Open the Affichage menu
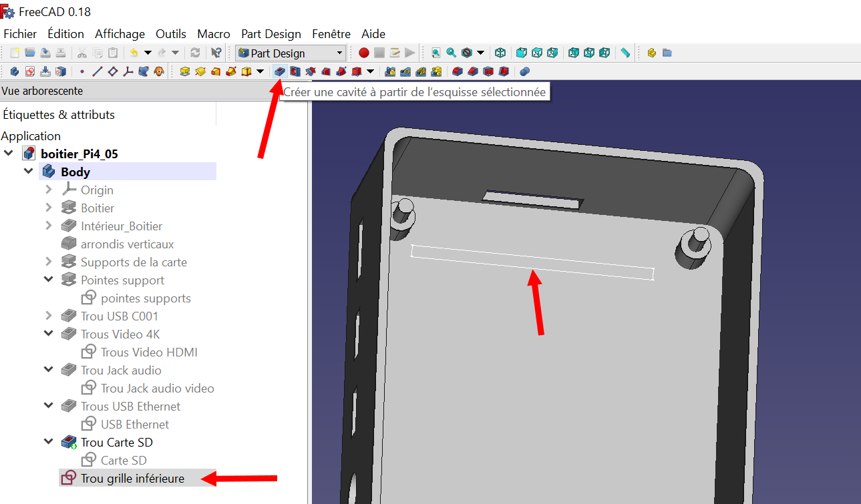The image size is (861, 504). (x=120, y=33)
